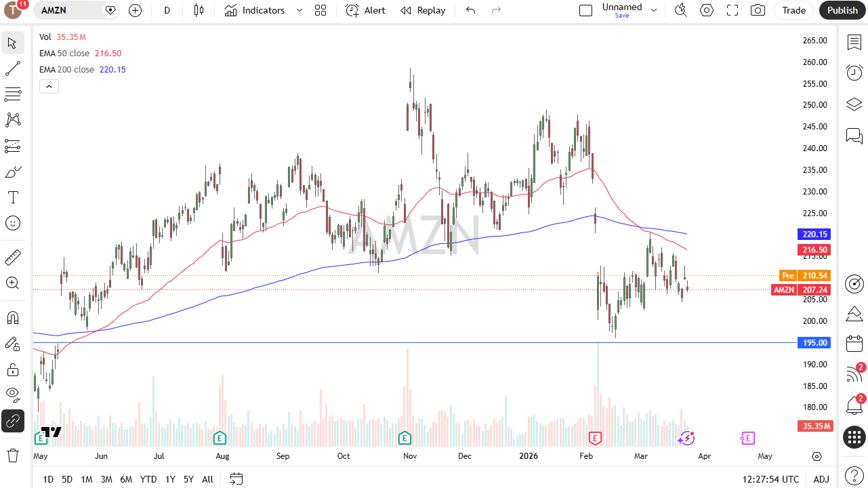This screenshot has height=488, width=868.
Task: Select the 6M time range
Action: tap(126, 479)
